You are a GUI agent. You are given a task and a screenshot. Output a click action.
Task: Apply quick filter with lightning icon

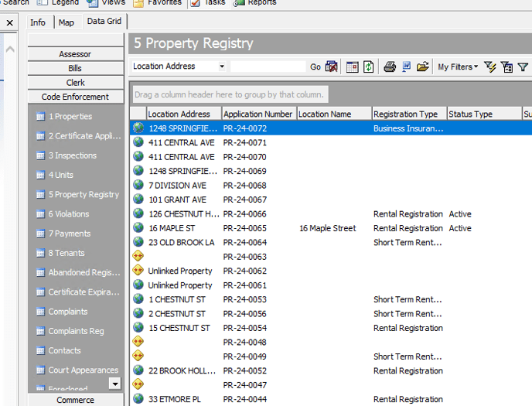click(490, 67)
